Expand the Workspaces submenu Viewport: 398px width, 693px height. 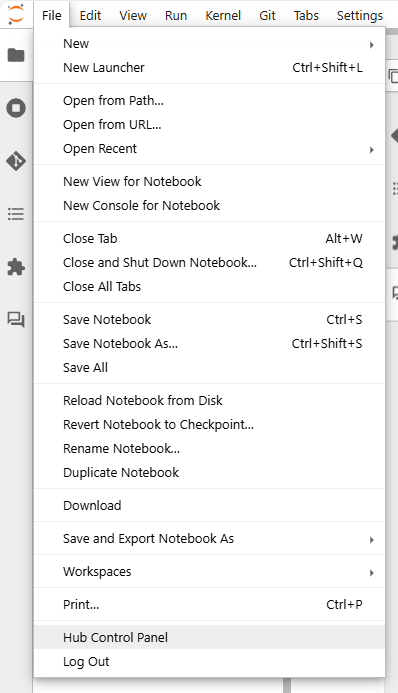209,572
